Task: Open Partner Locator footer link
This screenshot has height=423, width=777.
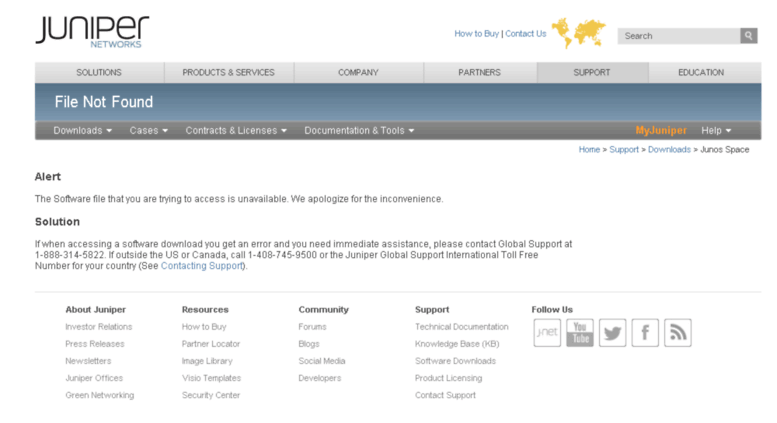Action: 211,344
